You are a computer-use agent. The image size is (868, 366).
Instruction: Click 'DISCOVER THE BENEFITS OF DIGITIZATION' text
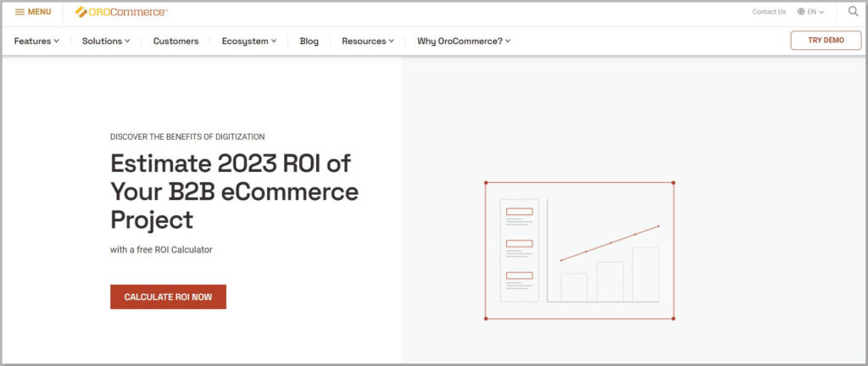[x=187, y=136]
